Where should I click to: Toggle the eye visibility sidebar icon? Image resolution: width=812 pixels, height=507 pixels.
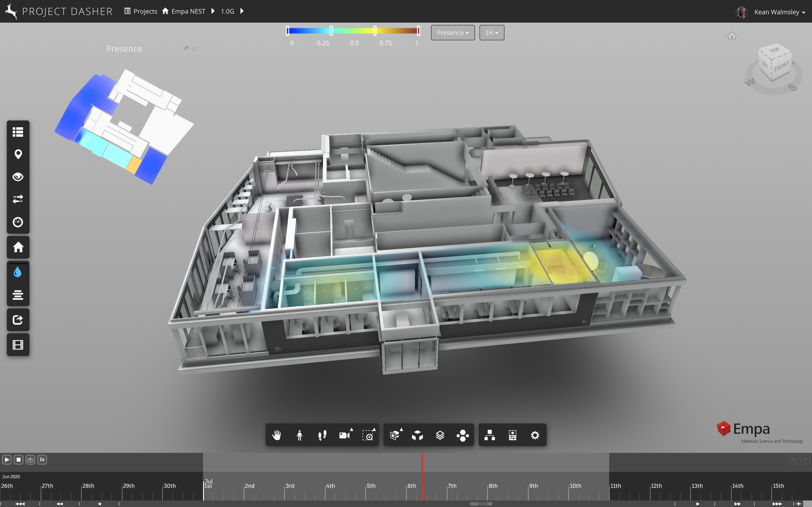tap(18, 177)
